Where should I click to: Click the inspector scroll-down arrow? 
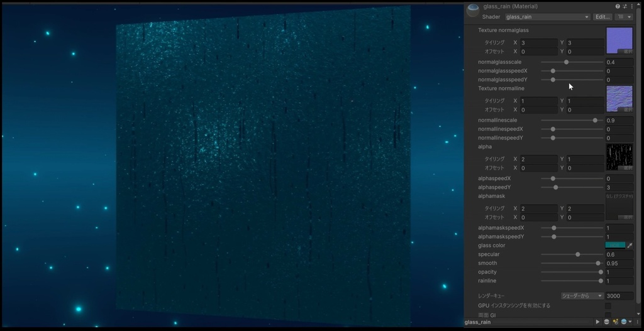click(x=638, y=314)
